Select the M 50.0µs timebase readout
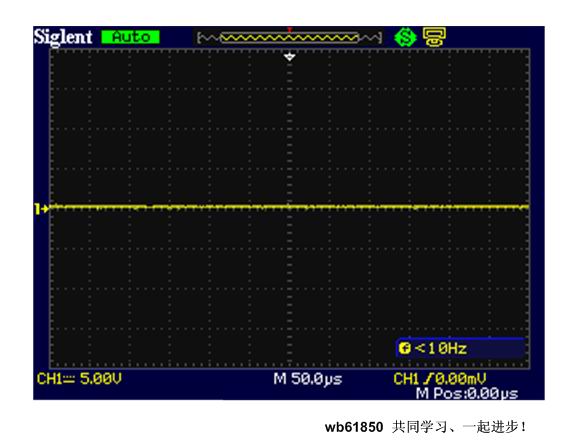 tap(308, 379)
